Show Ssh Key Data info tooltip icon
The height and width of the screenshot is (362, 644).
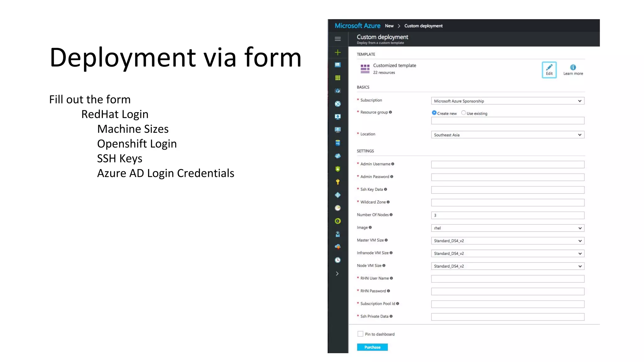(x=385, y=189)
